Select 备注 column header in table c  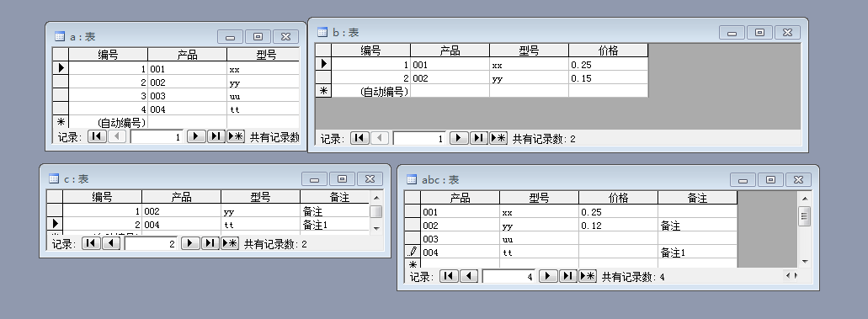point(334,197)
